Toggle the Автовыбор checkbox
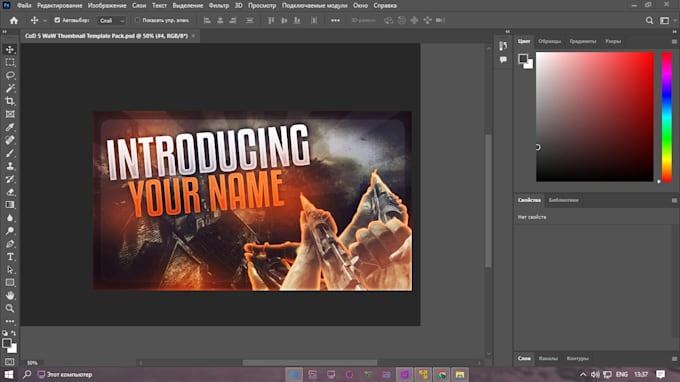Viewport: 680px width, 382px height. tap(57, 20)
